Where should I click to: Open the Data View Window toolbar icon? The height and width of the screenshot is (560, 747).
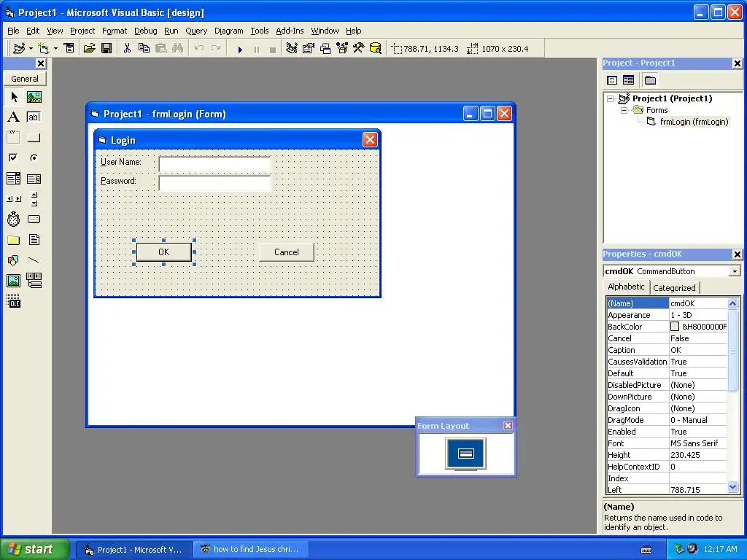tap(376, 48)
